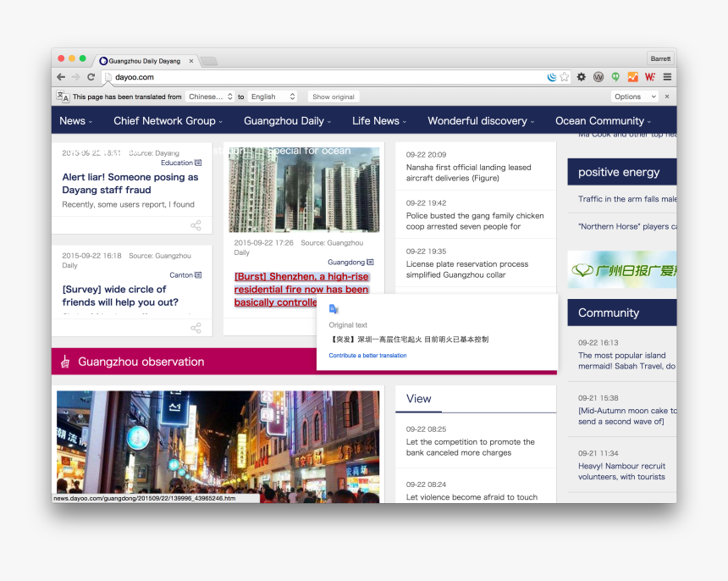The image size is (728, 581).
Task: Click Contribute a better translation link
Action: tap(367, 355)
